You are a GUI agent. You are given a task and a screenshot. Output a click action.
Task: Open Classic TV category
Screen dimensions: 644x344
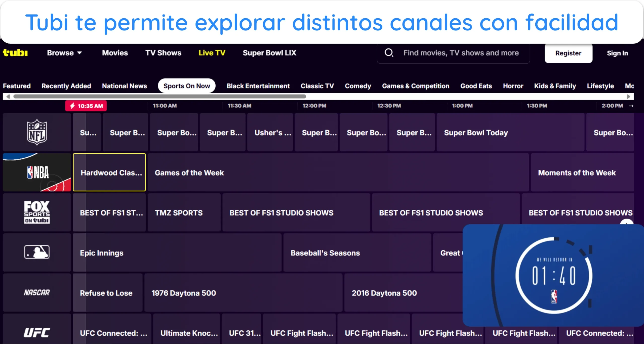click(x=317, y=86)
